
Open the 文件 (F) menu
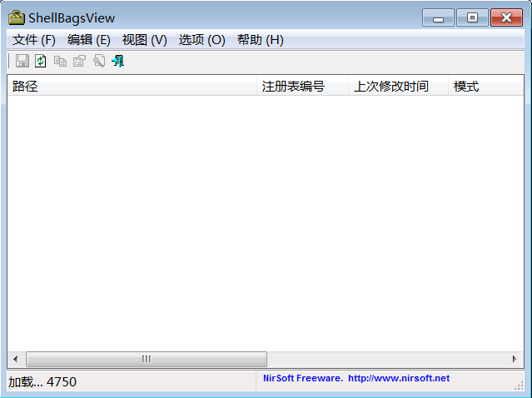pyautogui.click(x=34, y=40)
